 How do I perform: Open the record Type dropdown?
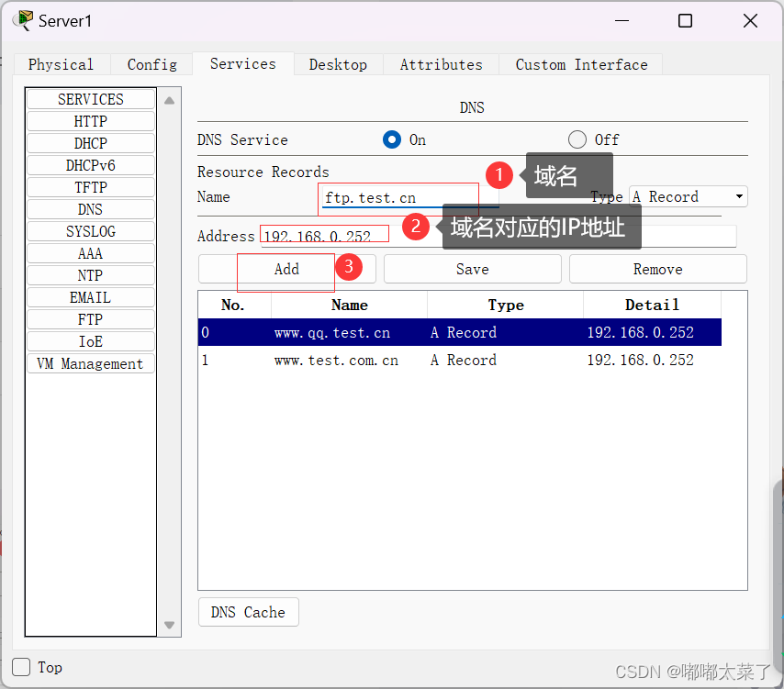pyautogui.click(x=688, y=196)
